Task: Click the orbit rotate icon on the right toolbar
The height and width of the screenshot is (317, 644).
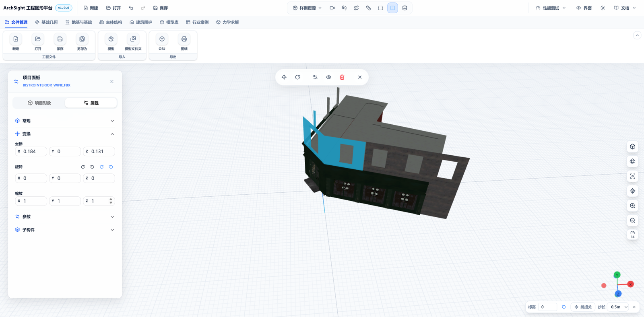Action: tap(633, 161)
